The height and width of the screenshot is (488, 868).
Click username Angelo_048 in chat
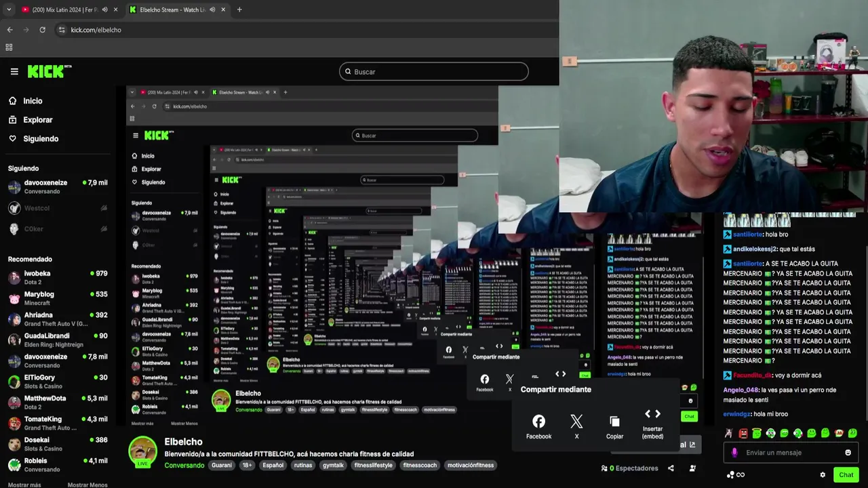[741, 390]
